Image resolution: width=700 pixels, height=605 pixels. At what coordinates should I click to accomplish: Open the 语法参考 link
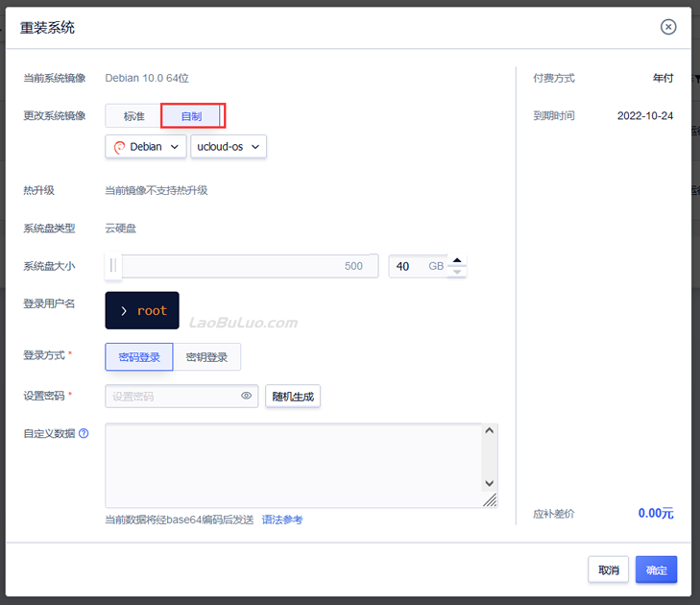coord(282,520)
